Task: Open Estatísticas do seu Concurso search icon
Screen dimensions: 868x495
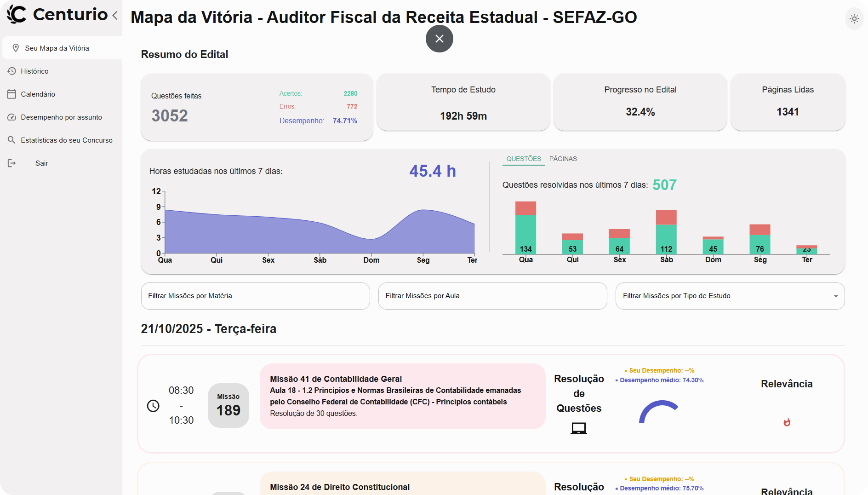Action: [11, 140]
